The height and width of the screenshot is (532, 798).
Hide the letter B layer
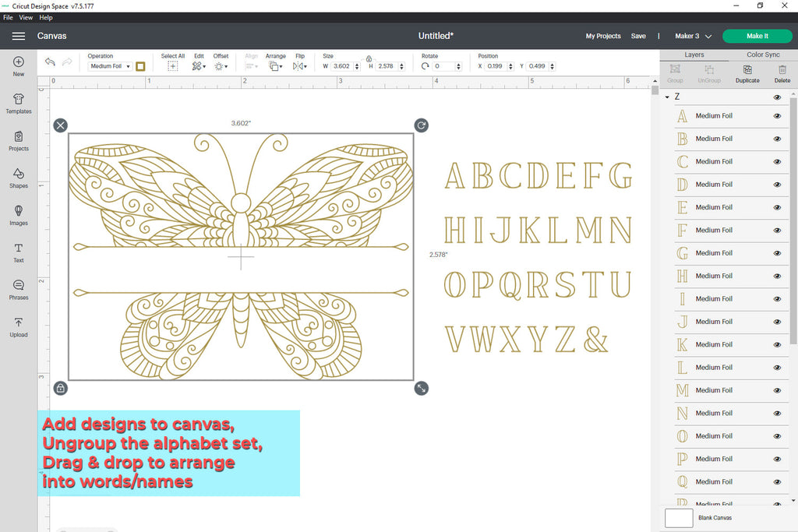point(777,139)
